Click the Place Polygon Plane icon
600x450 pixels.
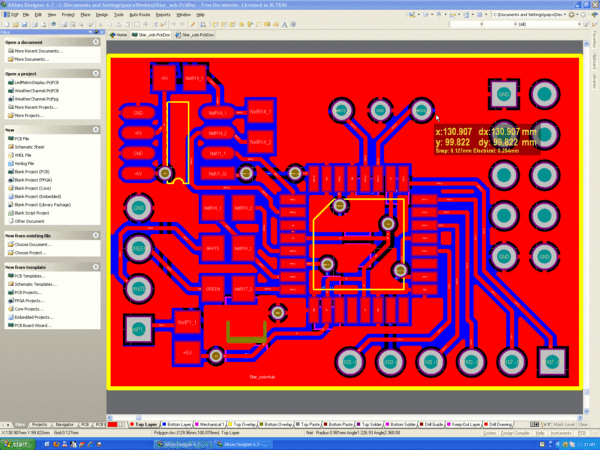(276, 24)
